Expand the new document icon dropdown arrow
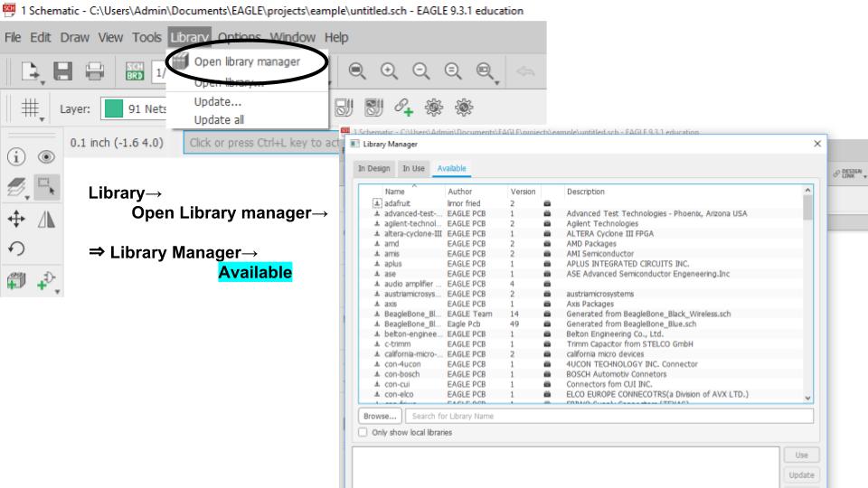 tap(42, 83)
